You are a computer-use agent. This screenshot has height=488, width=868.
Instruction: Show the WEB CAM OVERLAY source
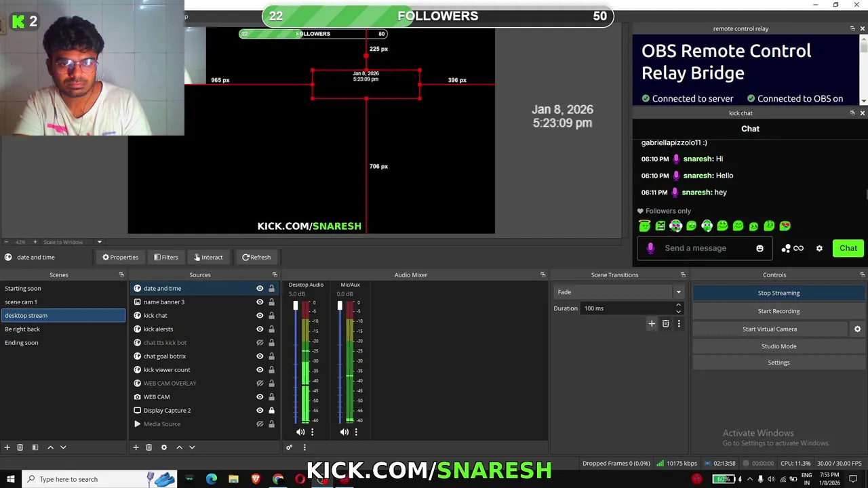pyautogui.click(x=260, y=383)
